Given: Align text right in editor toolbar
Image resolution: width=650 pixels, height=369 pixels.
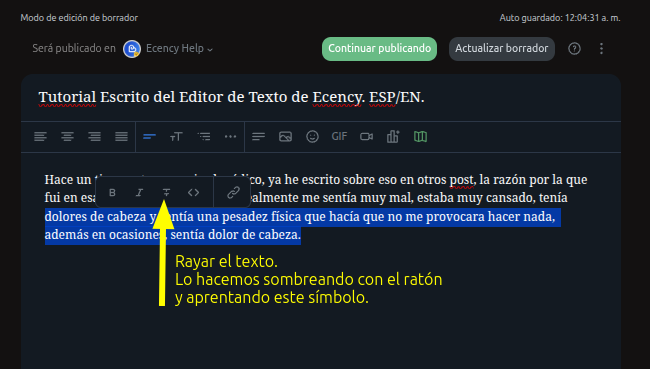Looking at the screenshot, I should [95, 136].
